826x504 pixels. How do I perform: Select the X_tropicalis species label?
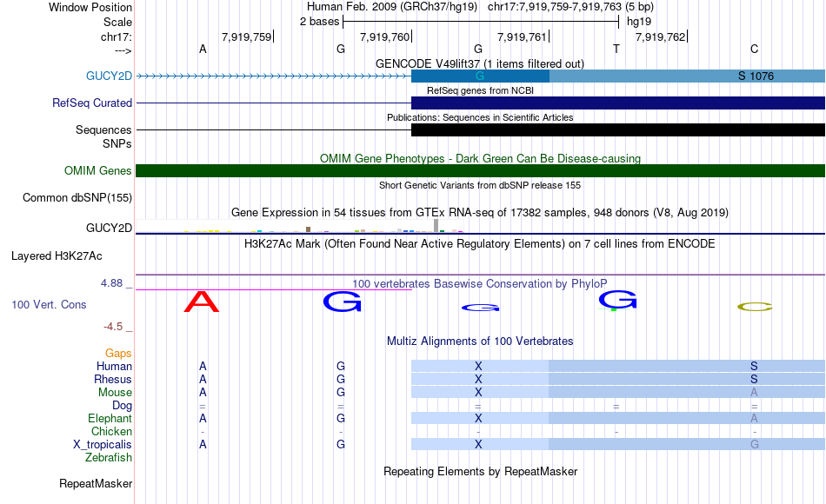click(x=103, y=445)
